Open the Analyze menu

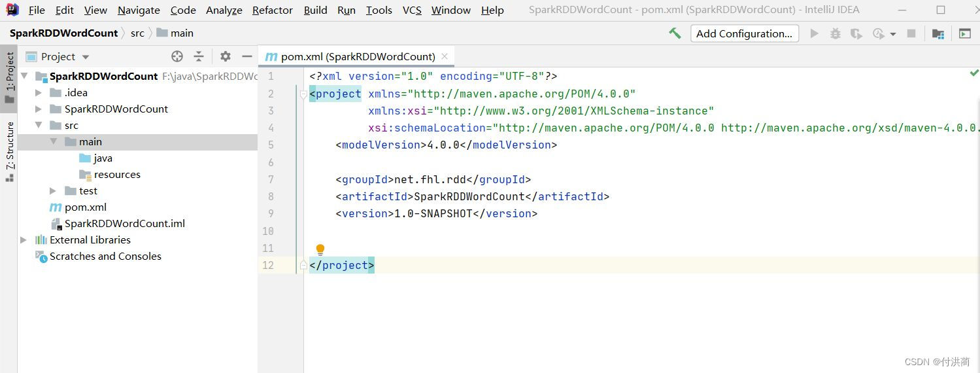click(x=224, y=10)
